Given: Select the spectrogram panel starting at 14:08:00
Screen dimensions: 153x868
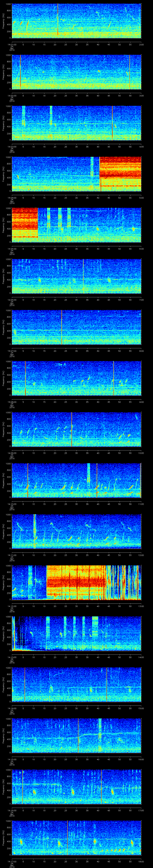Looking at the screenshot, I should point(77,378).
